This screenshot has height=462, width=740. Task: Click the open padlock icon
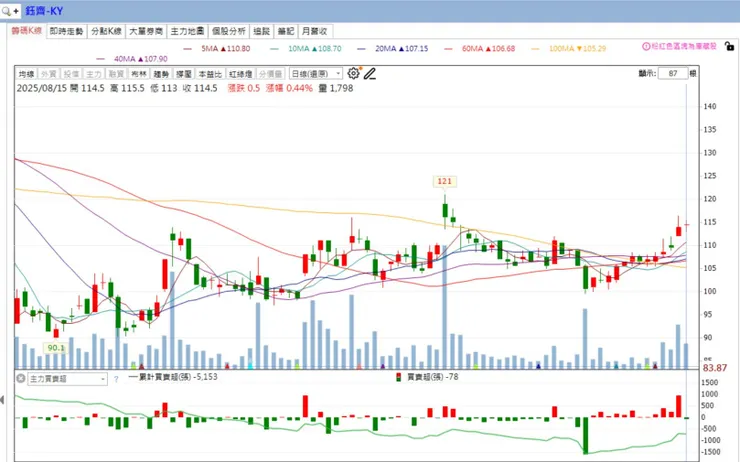pos(729,46)
